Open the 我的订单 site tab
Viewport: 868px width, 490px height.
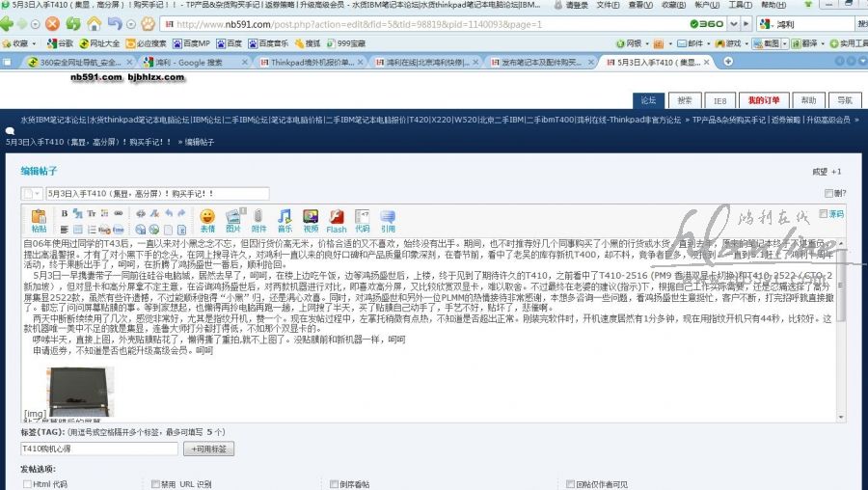pos(764,100)
